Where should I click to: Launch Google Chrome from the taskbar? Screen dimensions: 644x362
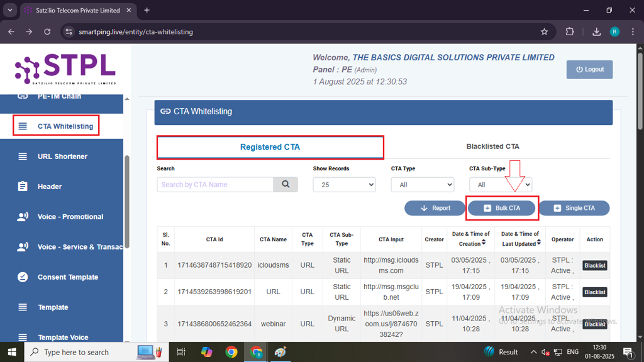click(231, 352)
